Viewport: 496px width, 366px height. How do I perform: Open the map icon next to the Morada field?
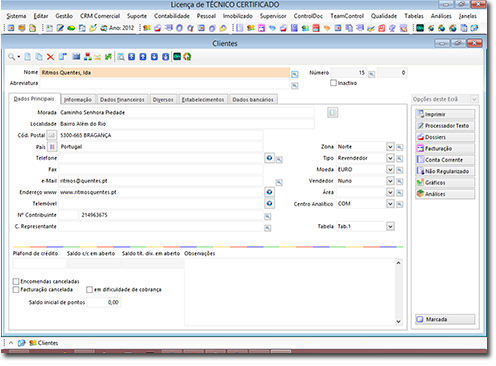pyautogui.click(x=332, y=113)
